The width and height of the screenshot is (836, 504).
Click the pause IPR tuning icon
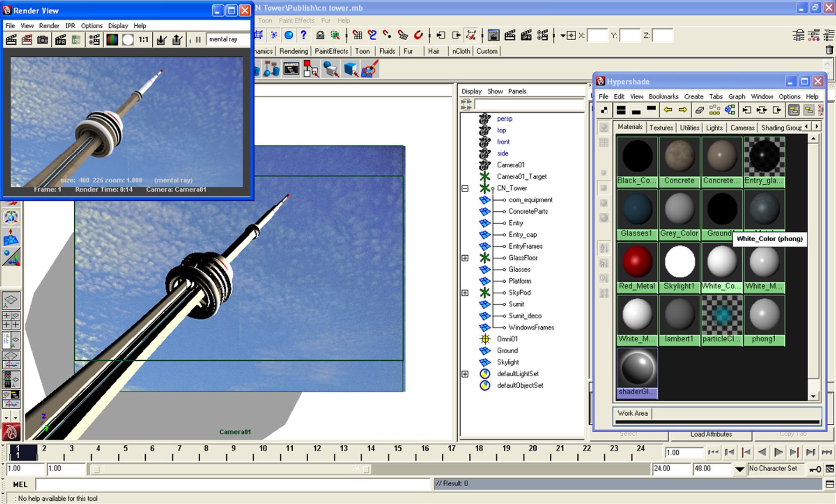click(x=198, y=40)
